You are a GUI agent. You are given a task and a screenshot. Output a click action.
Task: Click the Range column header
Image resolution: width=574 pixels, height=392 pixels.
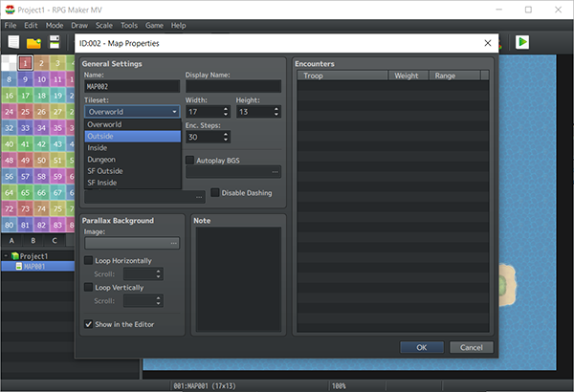pos(454,76)
